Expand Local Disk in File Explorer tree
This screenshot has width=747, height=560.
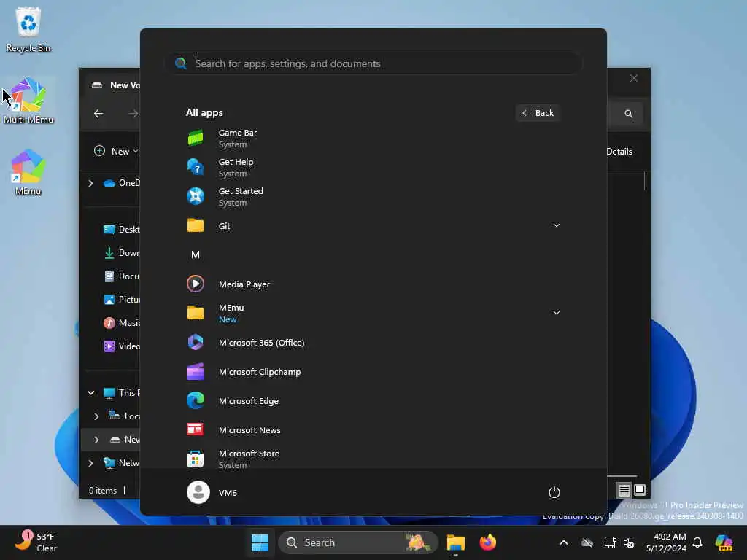96,416
